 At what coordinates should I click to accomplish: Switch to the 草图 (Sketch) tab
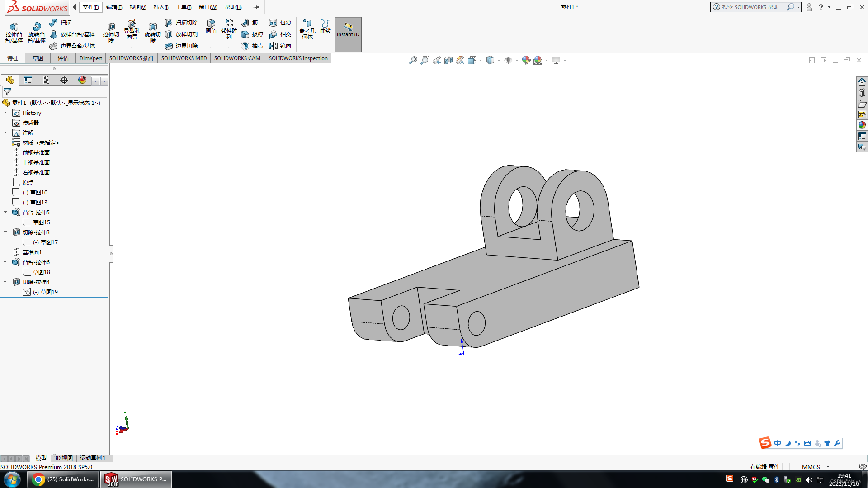click(38, 58)
